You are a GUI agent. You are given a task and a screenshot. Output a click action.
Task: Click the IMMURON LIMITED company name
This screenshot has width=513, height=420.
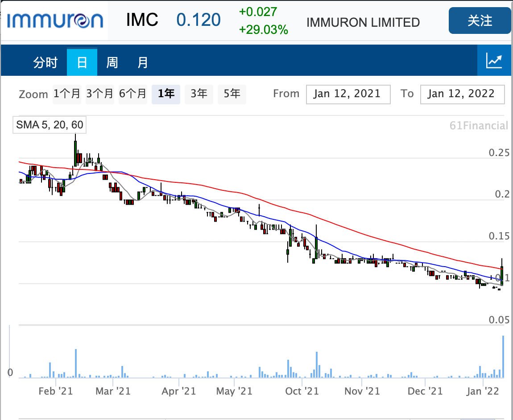coord(363,22)
